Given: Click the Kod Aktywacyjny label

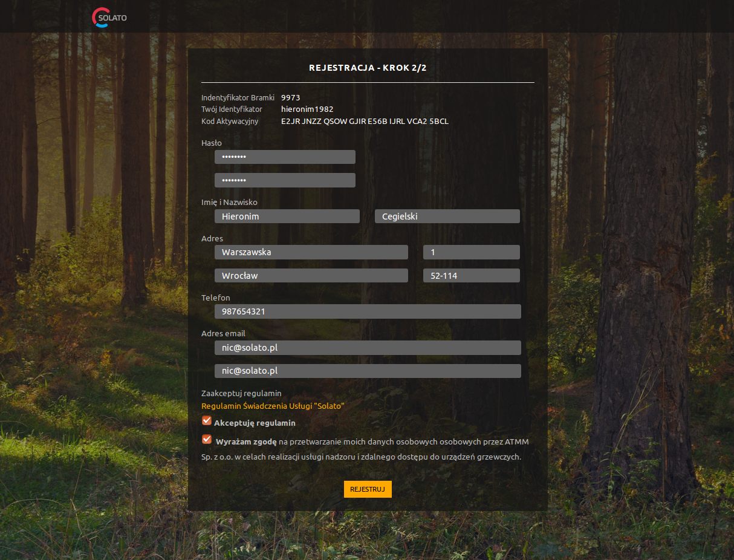Looking at the screenshot, I should pyautogui.click(x=230, y=122).
